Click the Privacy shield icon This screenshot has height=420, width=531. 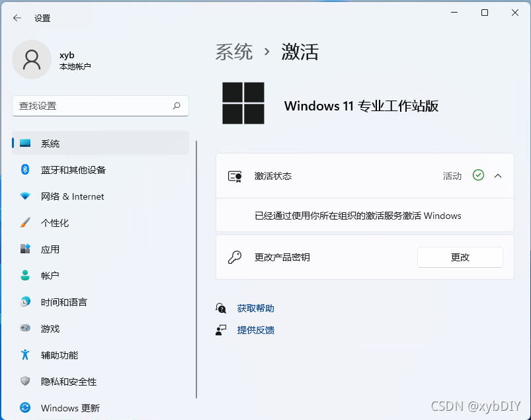[x=25, y=381]
